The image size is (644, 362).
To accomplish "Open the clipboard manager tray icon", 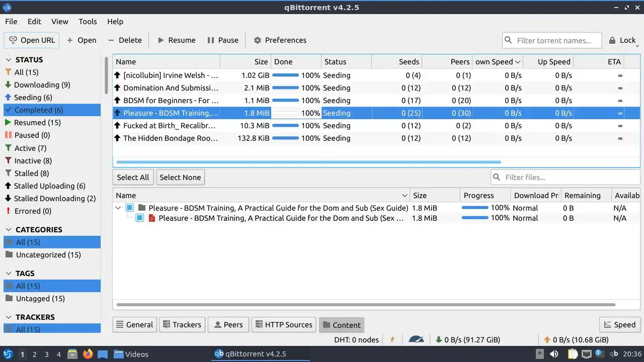I will [x=572, y=354].
